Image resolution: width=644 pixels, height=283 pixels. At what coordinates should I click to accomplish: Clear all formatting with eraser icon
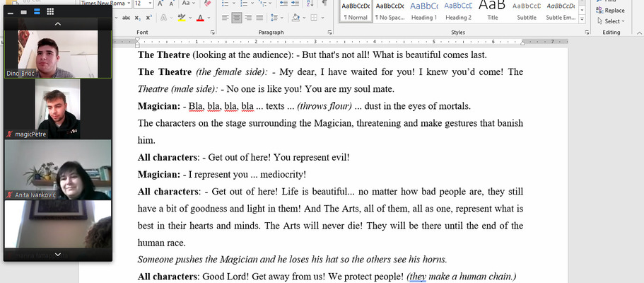coord(207,3)
